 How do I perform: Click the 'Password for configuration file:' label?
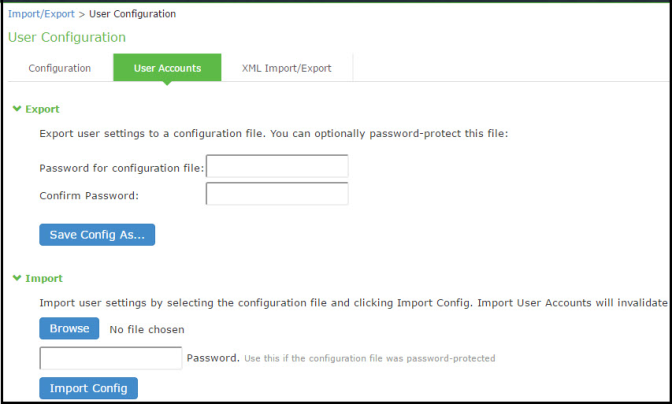pyautogui.click(x=121, y=167)
